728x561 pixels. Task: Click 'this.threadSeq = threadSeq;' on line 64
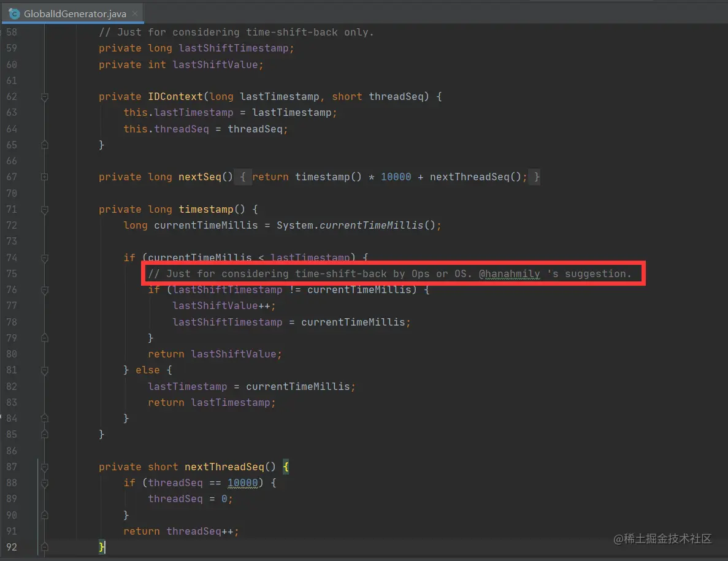[205, 129]
